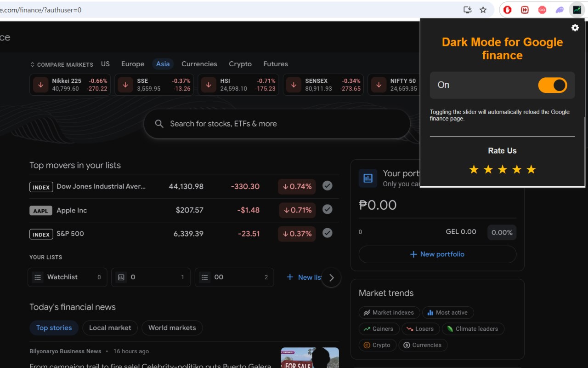Select the Top stories news tab
The height and width of the screenshot is (368, 588).
(54, 328)
